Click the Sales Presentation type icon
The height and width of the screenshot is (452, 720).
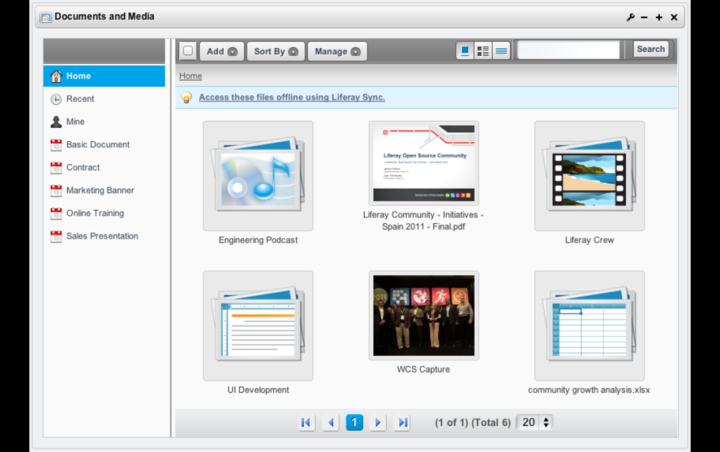56,236
